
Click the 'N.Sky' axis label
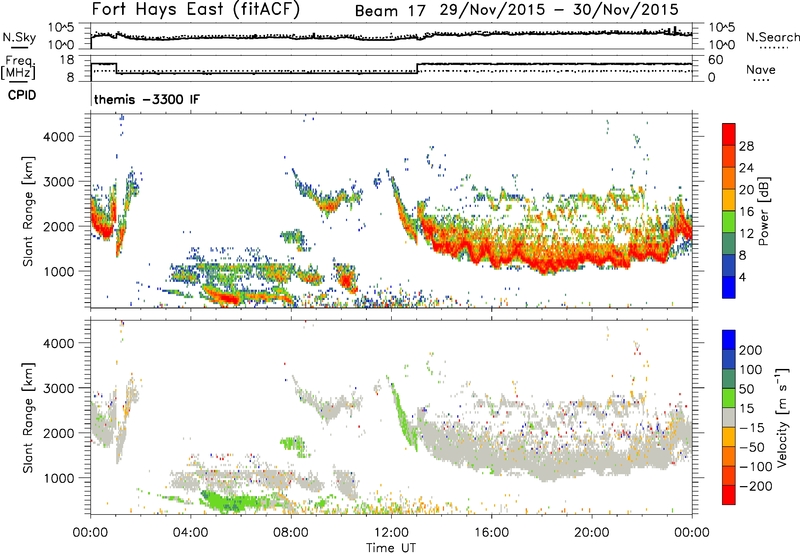(19, 37)
